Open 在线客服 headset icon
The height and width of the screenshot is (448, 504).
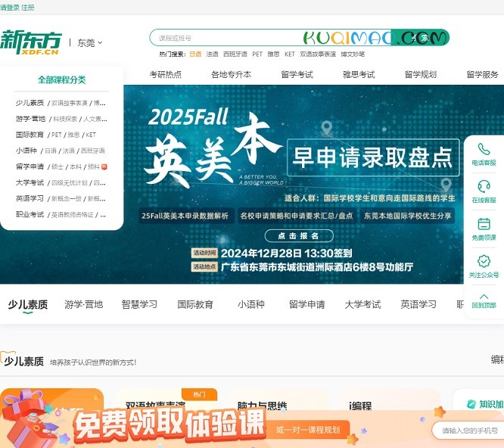(x=484, y=186)
